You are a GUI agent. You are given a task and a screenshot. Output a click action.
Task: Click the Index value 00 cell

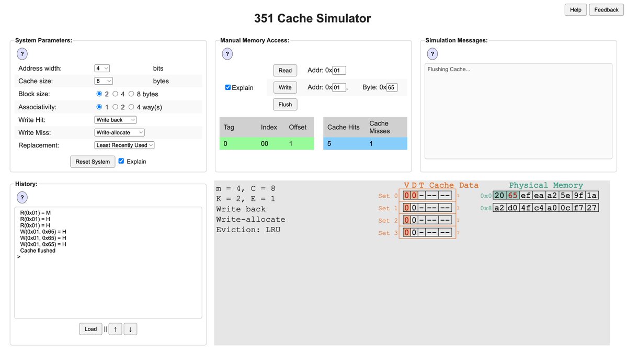[265, 144]
